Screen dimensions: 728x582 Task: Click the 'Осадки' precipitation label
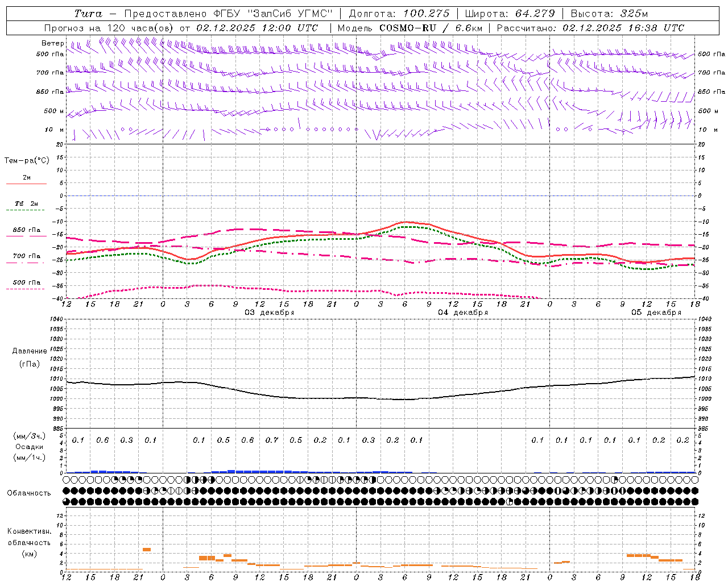tap(29, 447)
